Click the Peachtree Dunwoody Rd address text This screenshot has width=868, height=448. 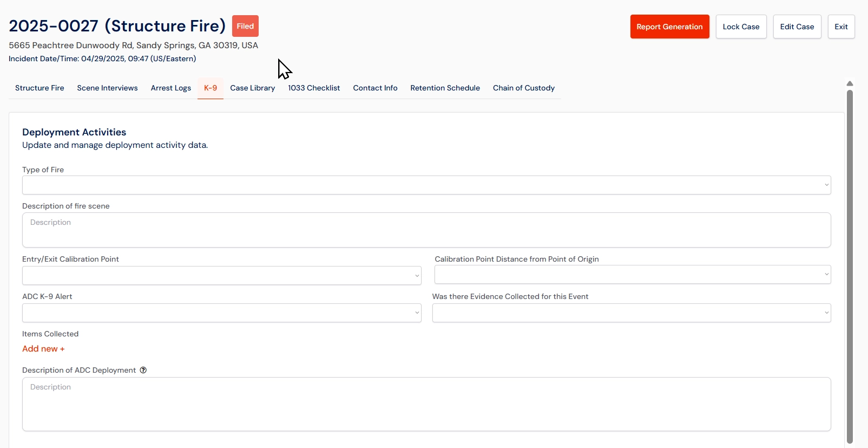[x=133, y=46]
